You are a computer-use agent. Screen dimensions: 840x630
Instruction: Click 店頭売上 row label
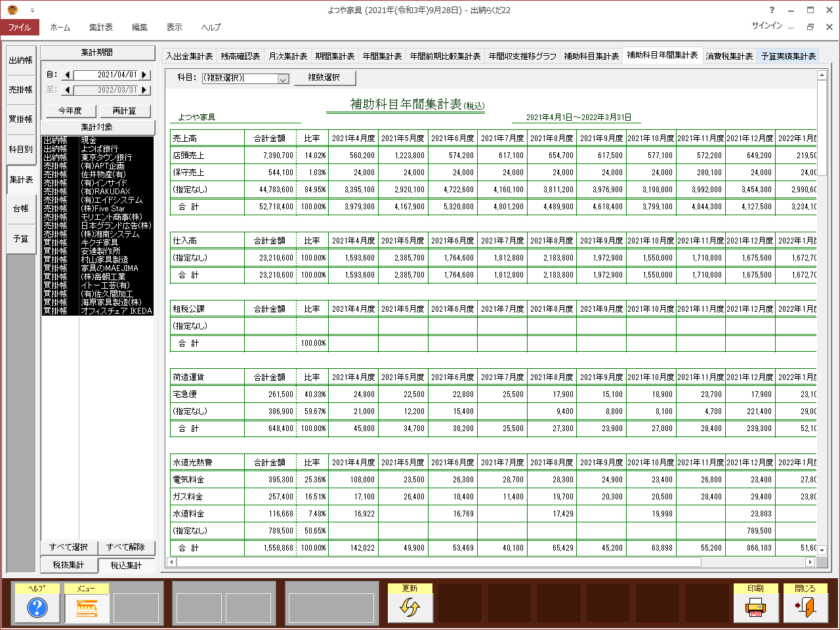[x=188, y=156]
